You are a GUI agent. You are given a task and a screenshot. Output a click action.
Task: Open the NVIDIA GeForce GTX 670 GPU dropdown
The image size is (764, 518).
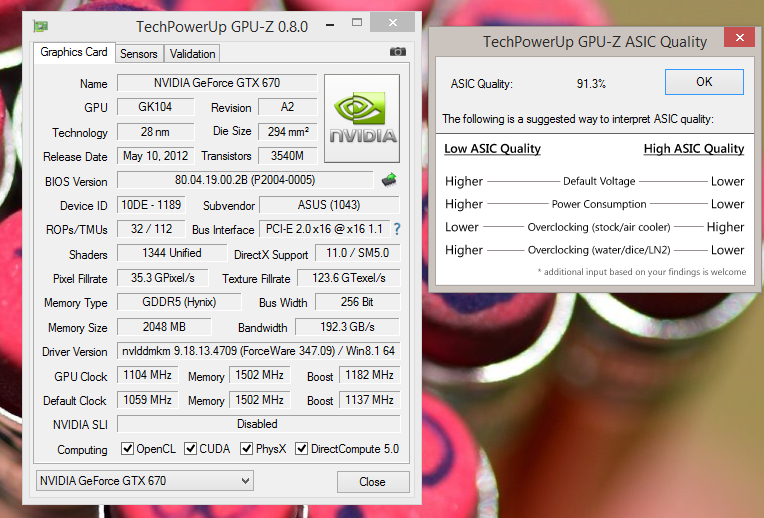(x=145, y=481)
